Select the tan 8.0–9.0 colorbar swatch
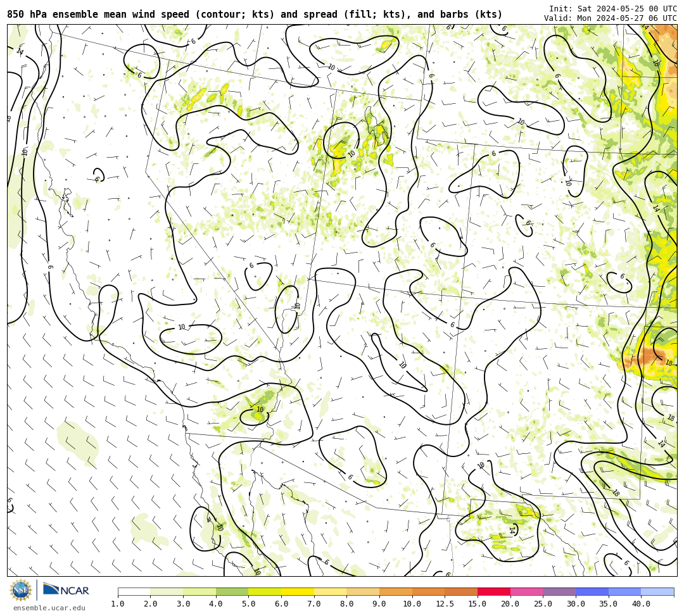This screenshot has height=616, width=684. pyautogui.click(x=363, y=591)
